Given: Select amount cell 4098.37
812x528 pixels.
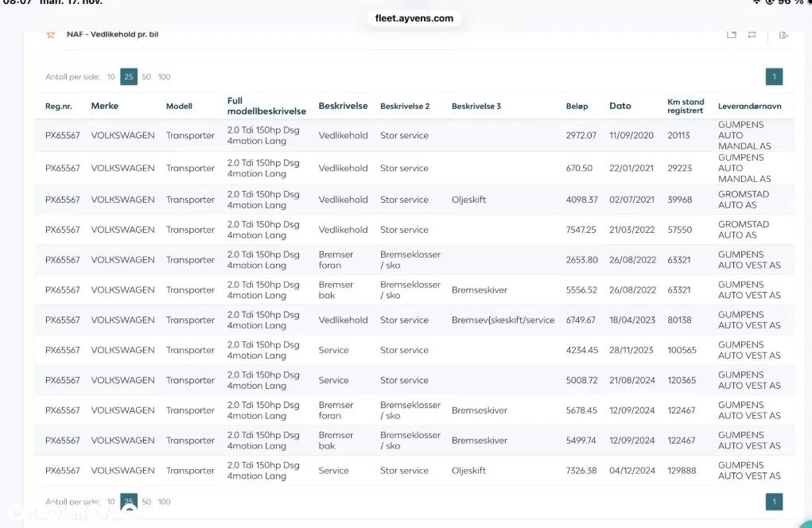Looking at the screenshot, I should [x=581, y=200].
